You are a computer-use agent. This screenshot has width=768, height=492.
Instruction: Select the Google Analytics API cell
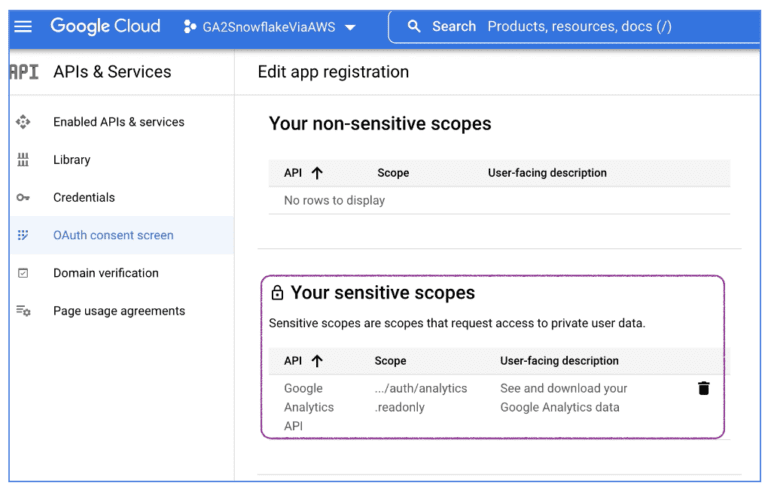pos(309,407)
